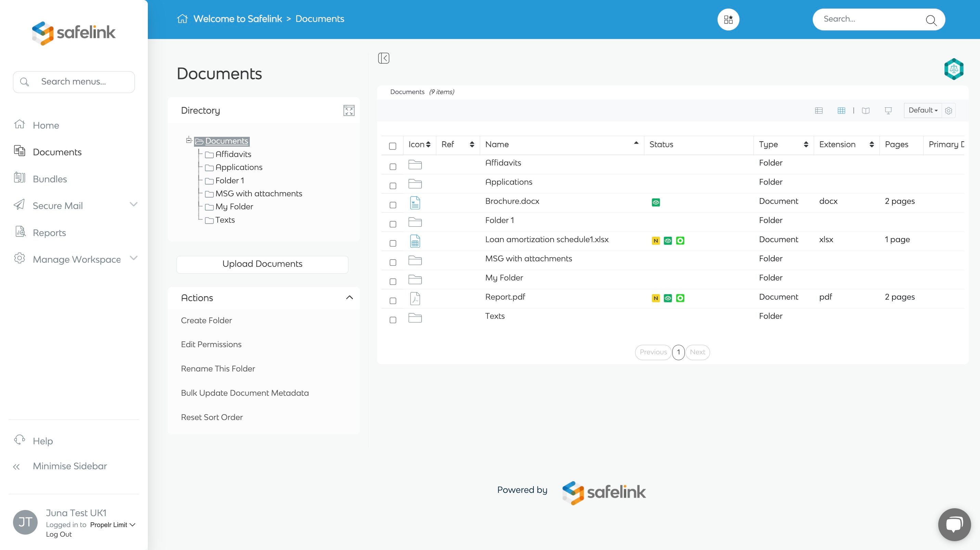Expand the Secure Mail submenu
Screen dimensions: 980x550
click(133, 205)
